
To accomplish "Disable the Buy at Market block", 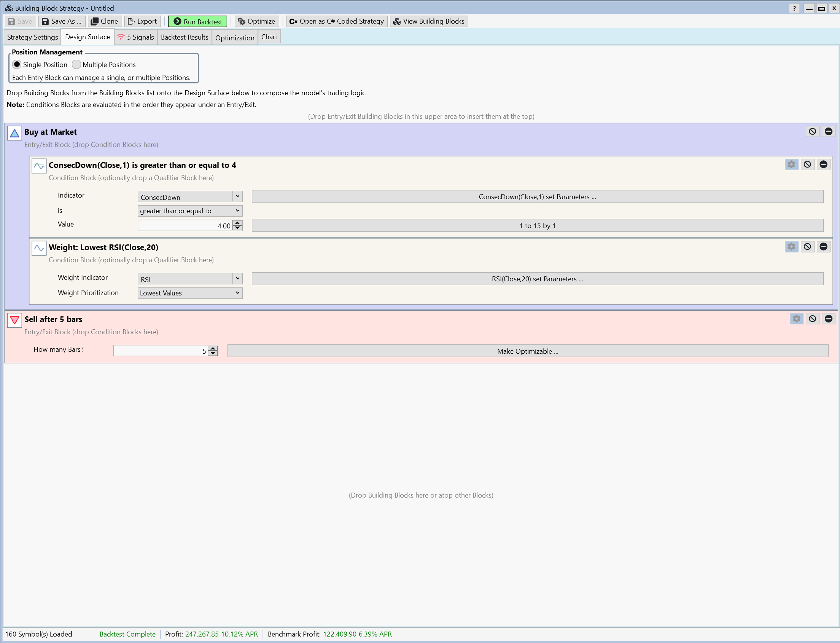I will point(812,132).
